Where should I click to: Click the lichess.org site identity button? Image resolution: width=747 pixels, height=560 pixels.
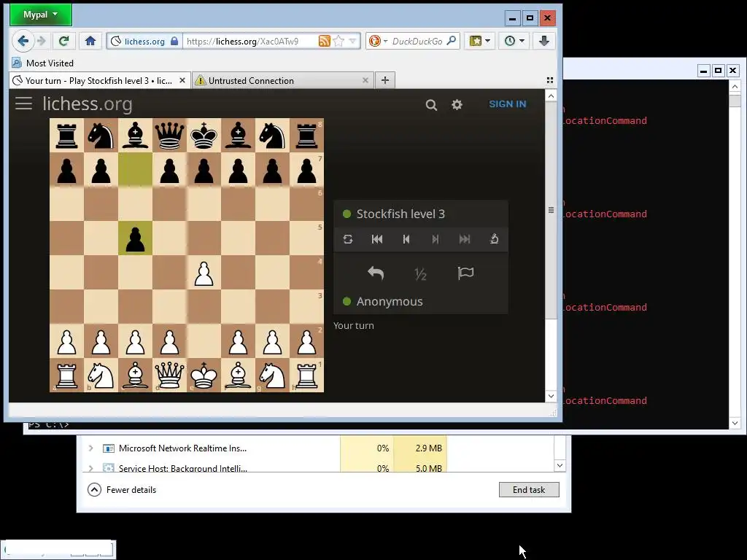point(144,42)
